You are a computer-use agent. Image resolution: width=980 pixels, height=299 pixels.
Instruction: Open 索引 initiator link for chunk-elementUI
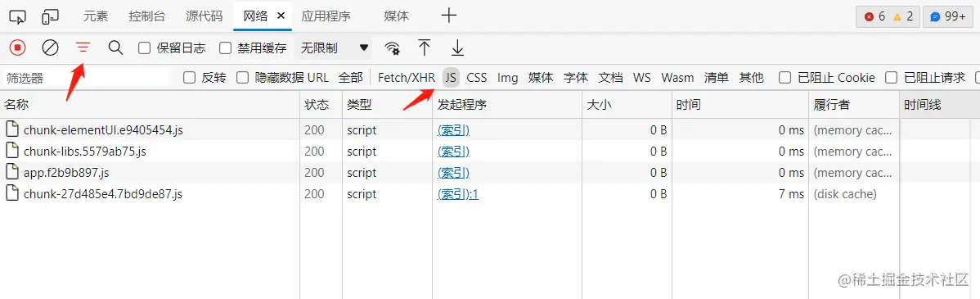[x=453, y=130]
